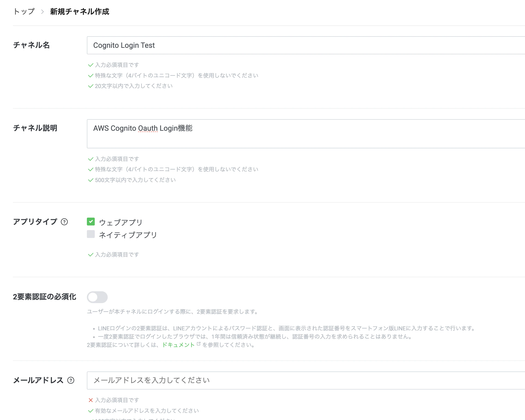Click the help icon beside メールアドレス
This screenshot has width=525, height=420.
(71, 380)
